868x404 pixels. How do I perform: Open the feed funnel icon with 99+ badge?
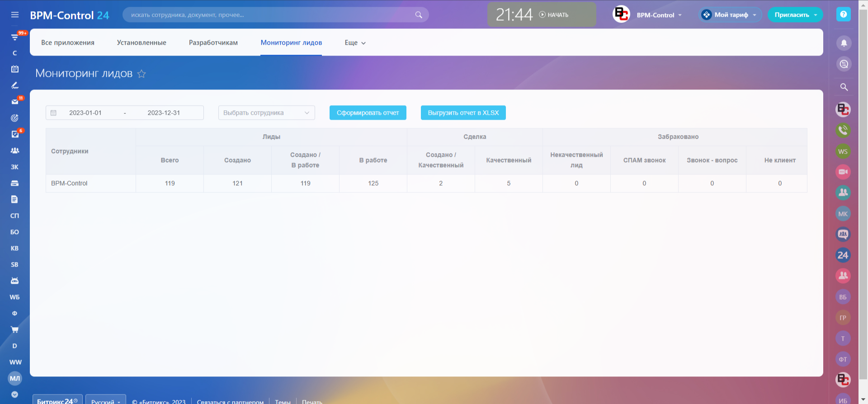pos(15,37)
